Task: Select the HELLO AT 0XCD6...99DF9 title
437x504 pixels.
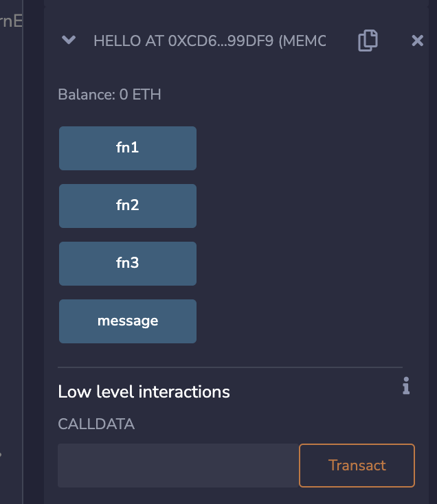Action: (210, 41)
